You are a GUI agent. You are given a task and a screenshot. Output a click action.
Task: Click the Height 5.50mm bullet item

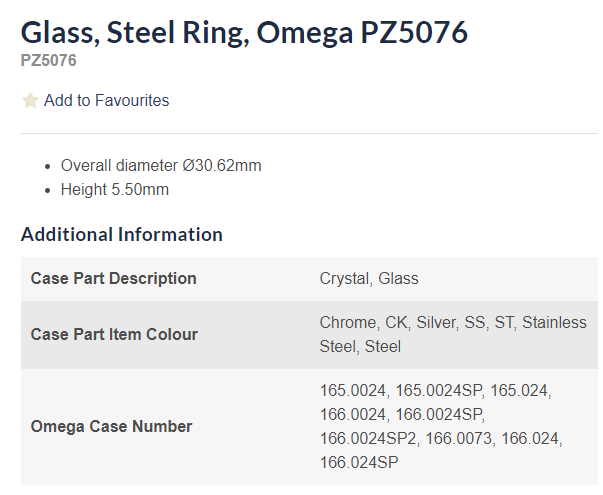115,190
